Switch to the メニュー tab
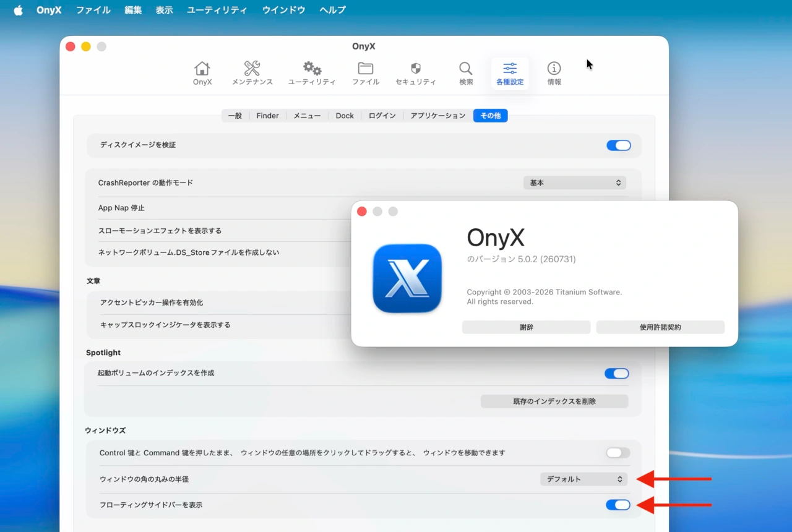Viewport: 792px width, 532px height. 307,116
